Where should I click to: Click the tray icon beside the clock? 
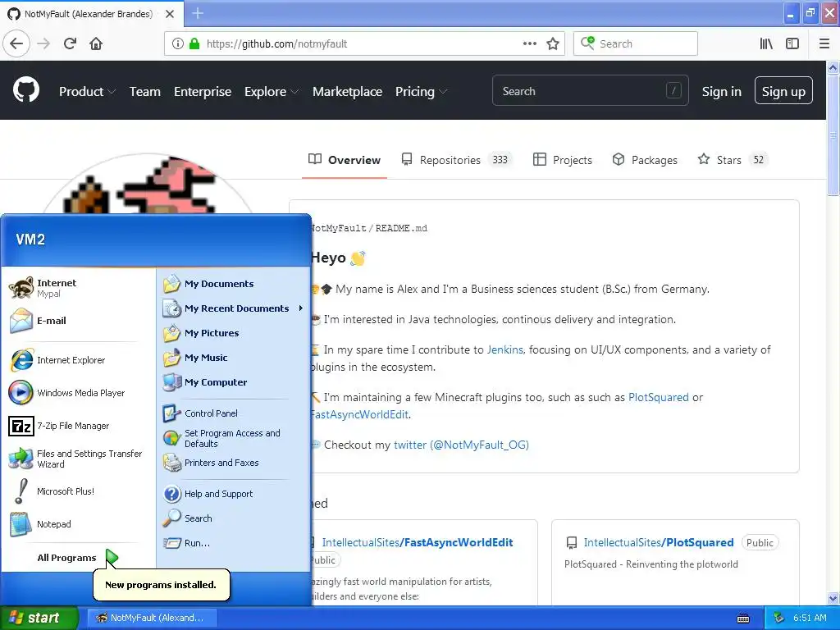pos(779,618)
